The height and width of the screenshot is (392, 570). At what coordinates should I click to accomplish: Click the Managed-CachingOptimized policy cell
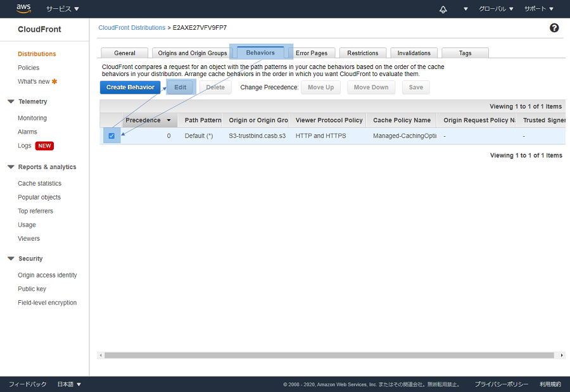coord(405,136)
